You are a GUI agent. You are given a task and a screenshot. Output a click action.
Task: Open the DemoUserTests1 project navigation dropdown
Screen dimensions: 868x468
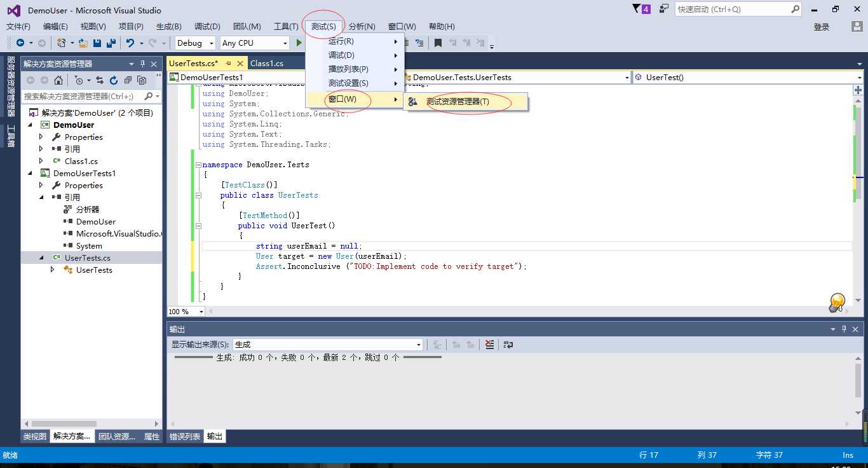coord(284,78)
